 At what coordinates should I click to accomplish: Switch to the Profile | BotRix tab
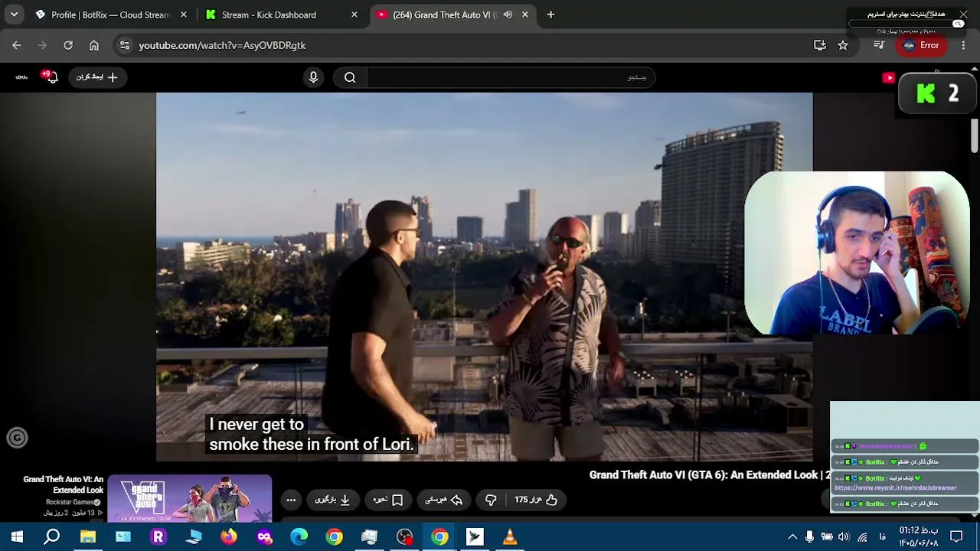110,15
